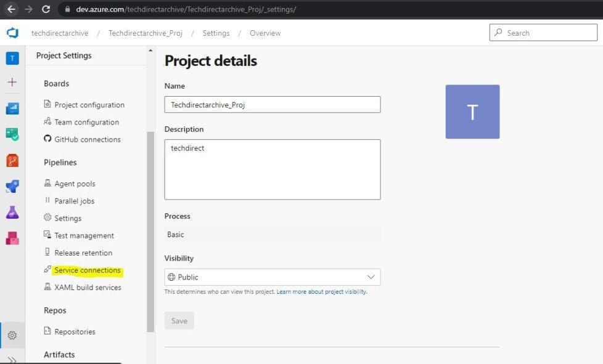Open Artifacts icon in left sidebar

pyautogui.click(x=12, y=238)
